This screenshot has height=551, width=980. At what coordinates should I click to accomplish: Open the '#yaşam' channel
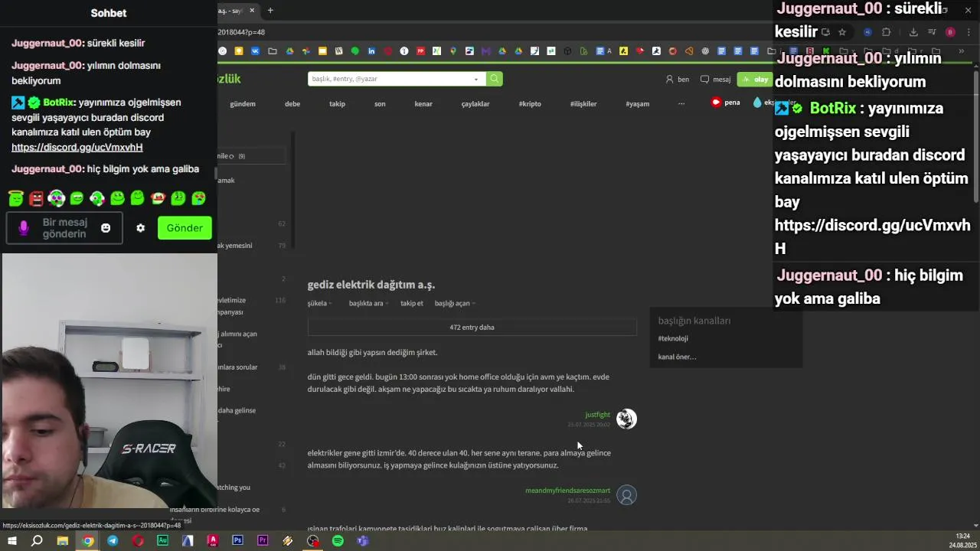tap(637, 104)
